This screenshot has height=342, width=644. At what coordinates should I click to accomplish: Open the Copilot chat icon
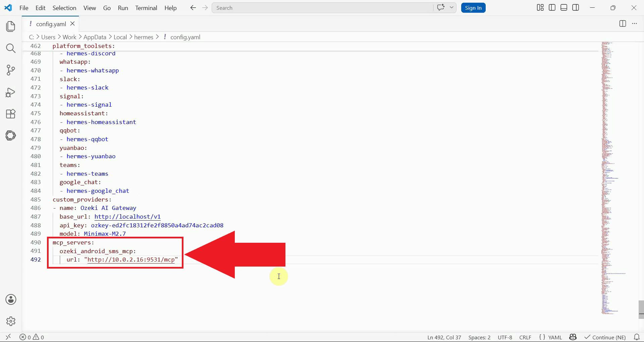click(x=441, y=8)
